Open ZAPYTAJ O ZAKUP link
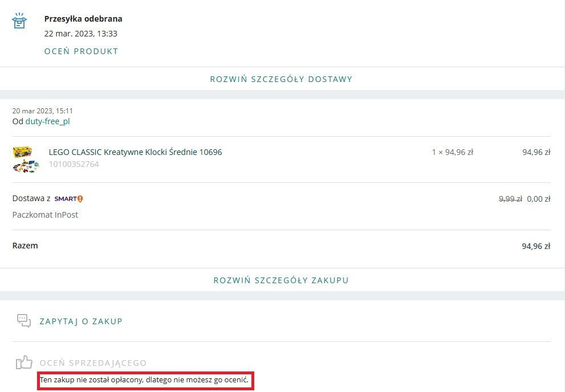The image size is (565, 392). (x=81, y=321)
